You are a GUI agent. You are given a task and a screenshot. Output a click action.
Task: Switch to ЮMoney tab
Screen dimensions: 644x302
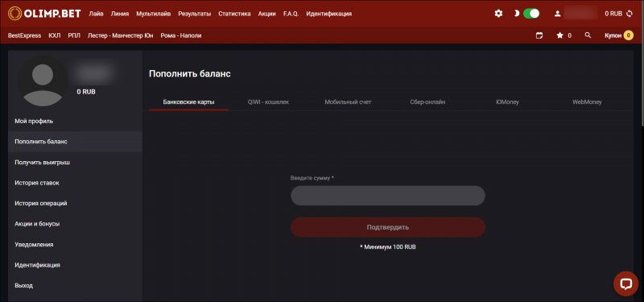[507, 102]
